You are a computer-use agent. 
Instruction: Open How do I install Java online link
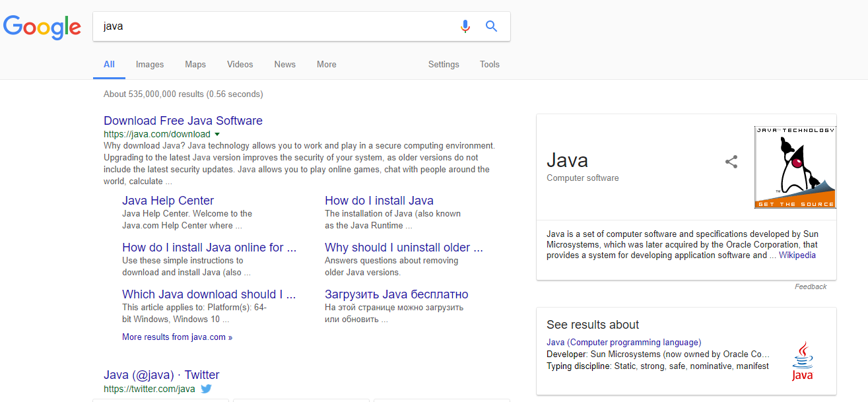pos(209,248)
